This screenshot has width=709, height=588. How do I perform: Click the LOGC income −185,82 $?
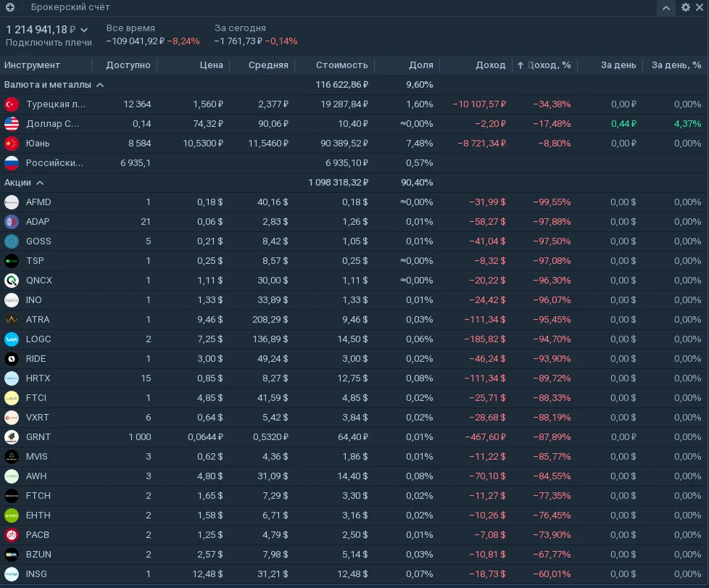[x=485, y=339]
